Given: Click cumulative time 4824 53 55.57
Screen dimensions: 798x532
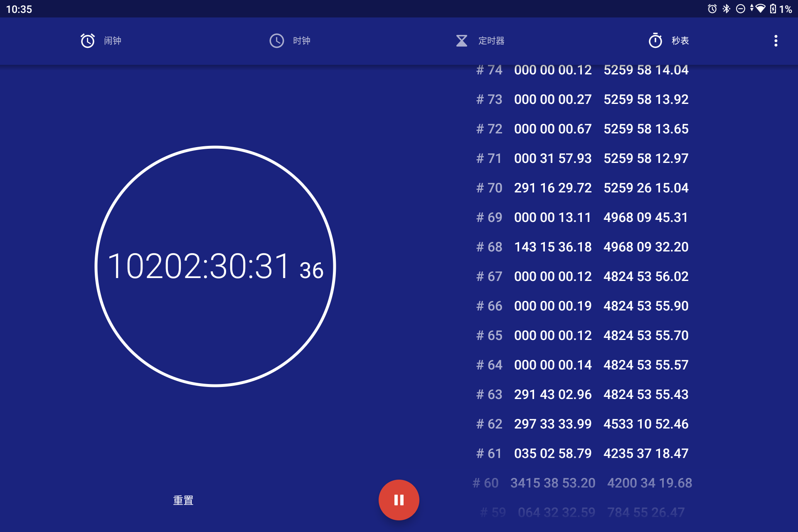Looking at the screenshot, I should tap(646, 365).
